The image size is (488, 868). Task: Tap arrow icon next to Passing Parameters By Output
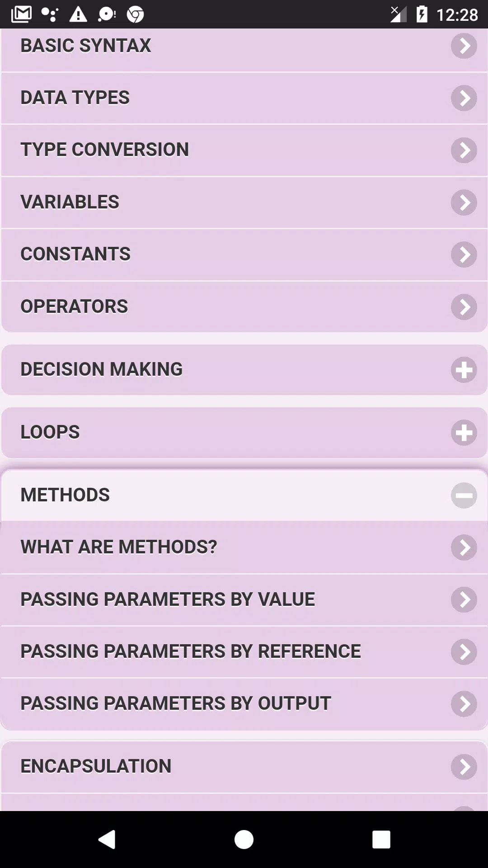click(x=464, y=704)
